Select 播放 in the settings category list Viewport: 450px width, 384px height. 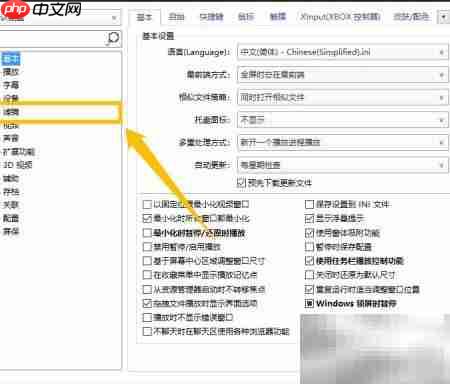point(11,72)
